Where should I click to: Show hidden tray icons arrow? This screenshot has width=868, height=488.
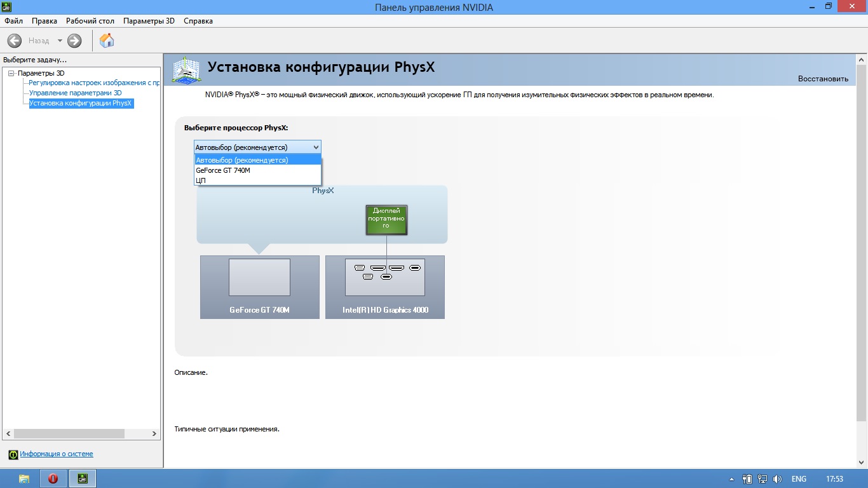(x=731, y=479)
